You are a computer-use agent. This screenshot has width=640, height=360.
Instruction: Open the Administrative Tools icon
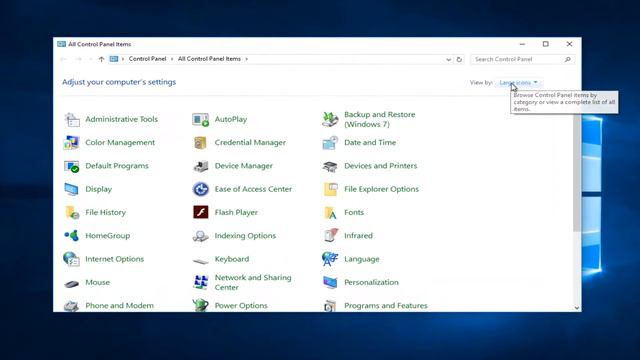point(72,120)
